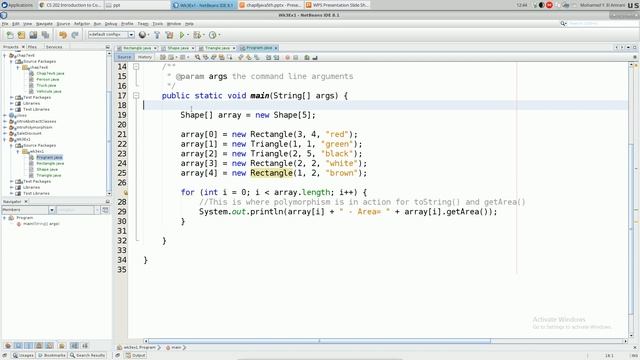Click the Open Project toolbar icon
This screenshot has width=640, height=360.
tap(33, 35)
